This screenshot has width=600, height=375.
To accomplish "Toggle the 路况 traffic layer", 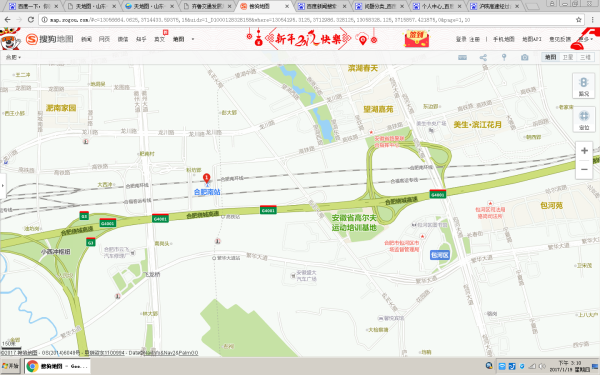I will pos(584,86).
